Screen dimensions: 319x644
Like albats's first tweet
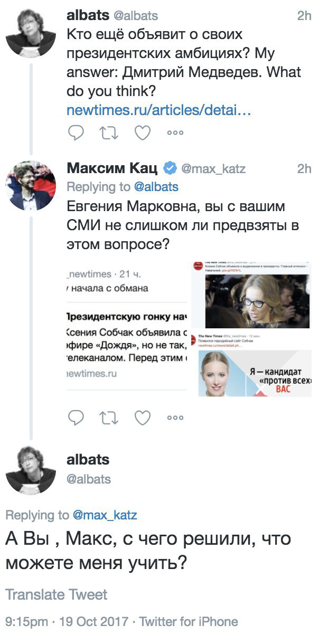143,133
